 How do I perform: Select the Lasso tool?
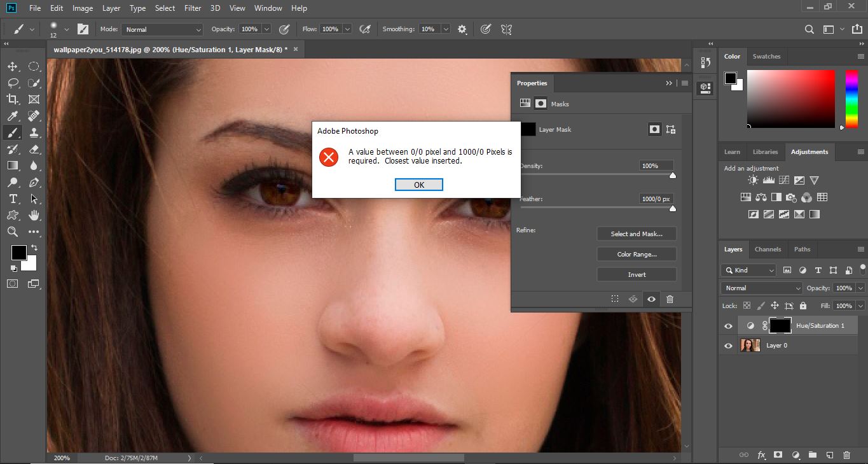[13, 83]
